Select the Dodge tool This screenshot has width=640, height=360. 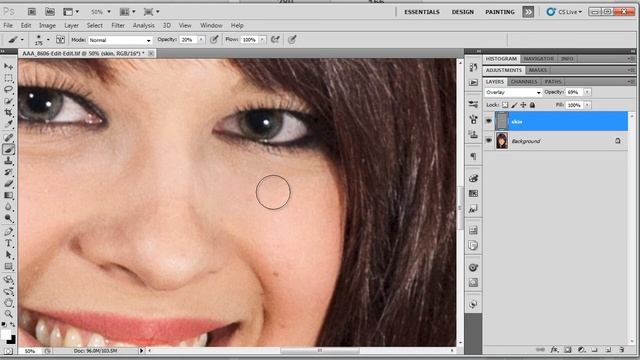8,218
